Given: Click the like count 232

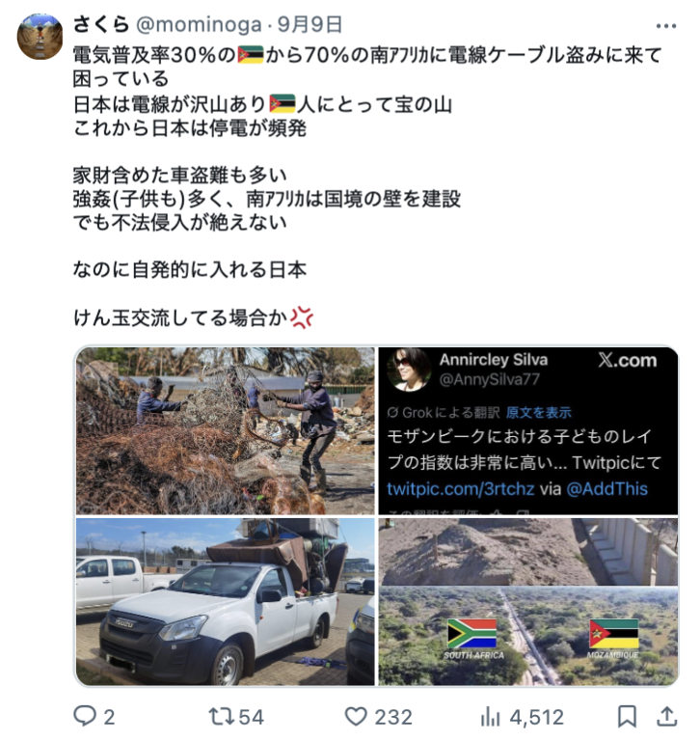Looking at the screenshot, I should point(393,718).
